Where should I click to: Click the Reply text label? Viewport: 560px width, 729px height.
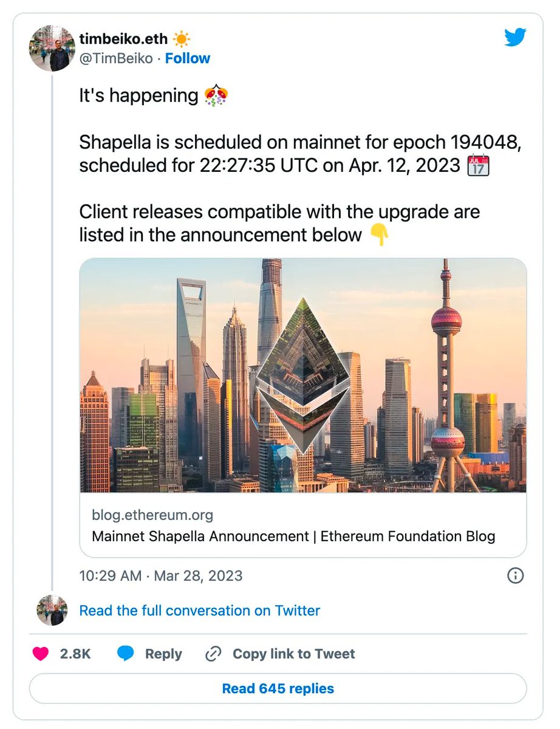pos(163,654)
